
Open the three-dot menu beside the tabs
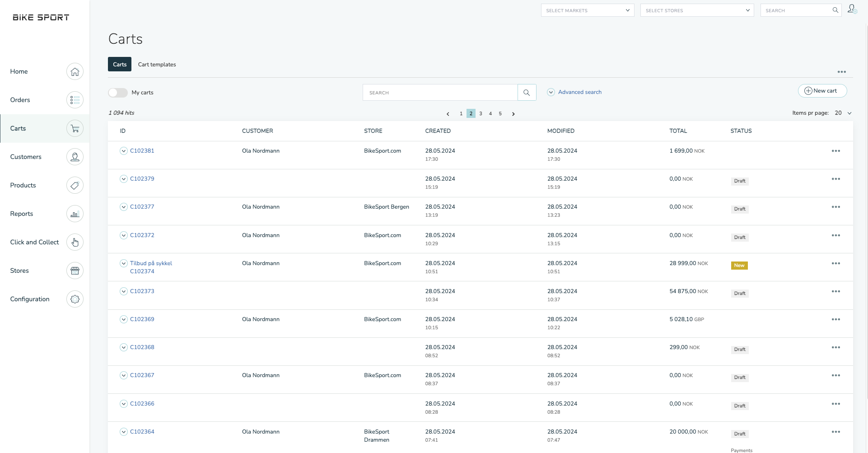click(841, 72)
